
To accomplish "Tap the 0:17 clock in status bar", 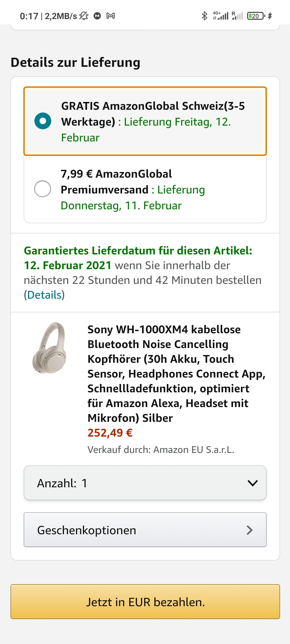I will (x=29, y=16).
